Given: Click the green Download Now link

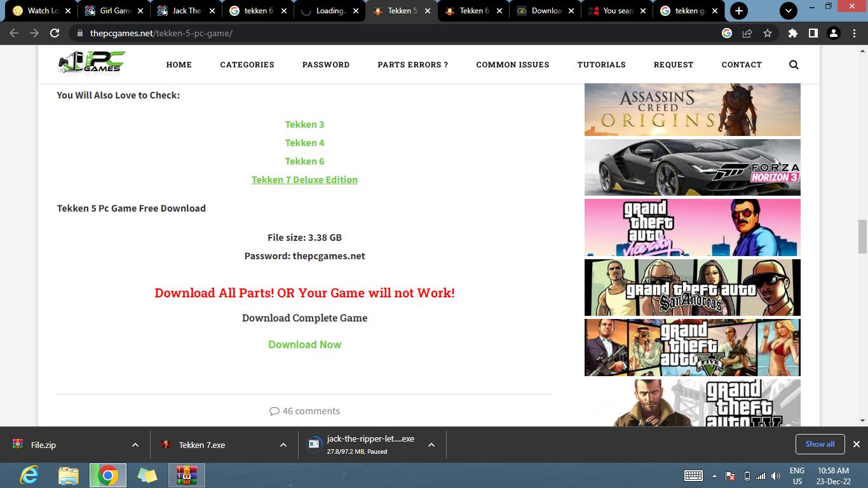Looking at the screenshot, I should click(304, 344).
